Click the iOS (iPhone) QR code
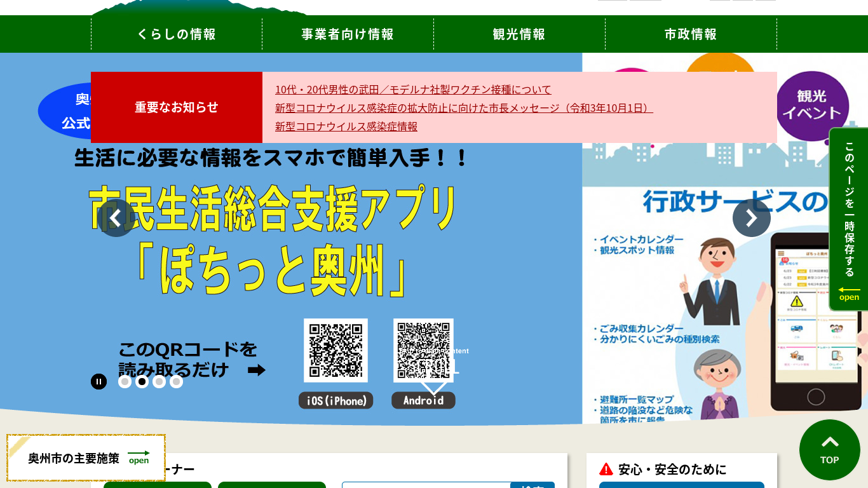Screen dimensions: 868x488 336,350
